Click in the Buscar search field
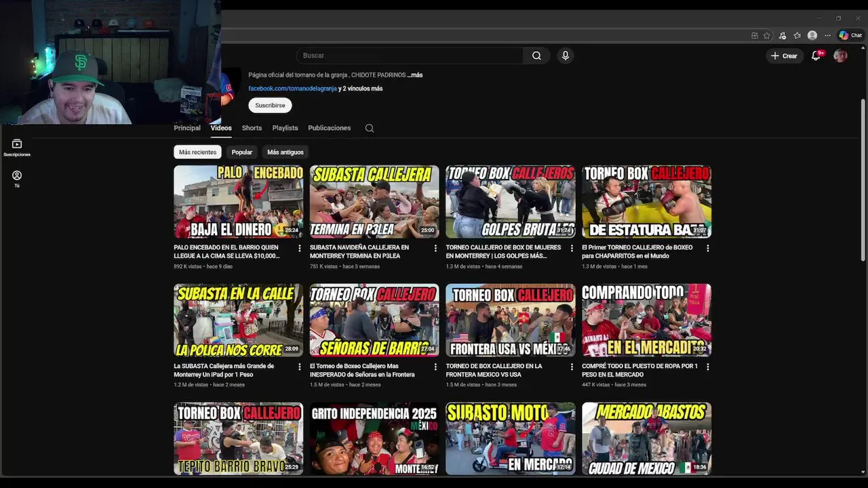868x488 pixels. click(410, 56)
